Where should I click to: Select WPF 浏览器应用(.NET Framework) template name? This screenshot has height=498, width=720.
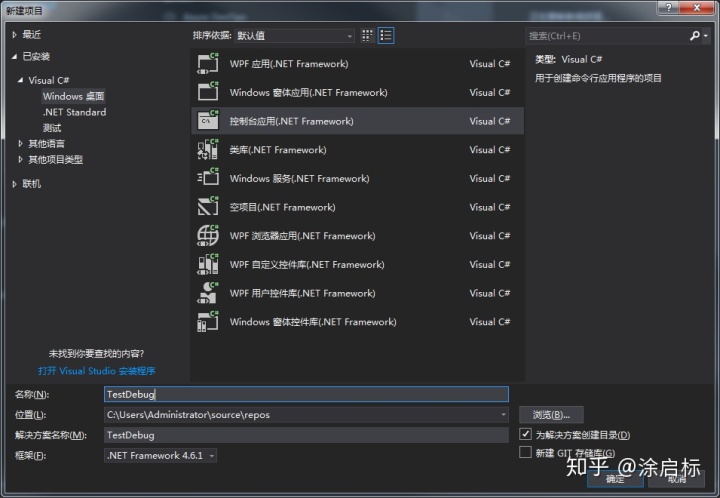coord(303,235)
